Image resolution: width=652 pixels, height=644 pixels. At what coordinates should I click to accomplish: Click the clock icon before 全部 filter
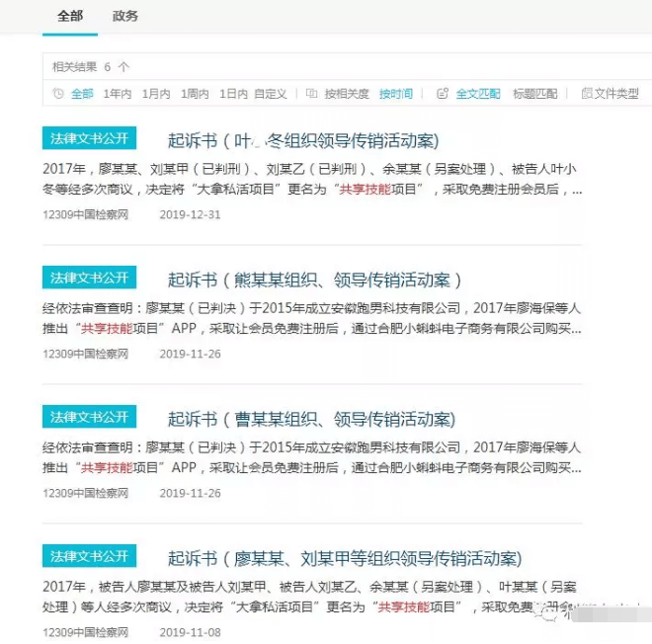click(x=58, y=94)
